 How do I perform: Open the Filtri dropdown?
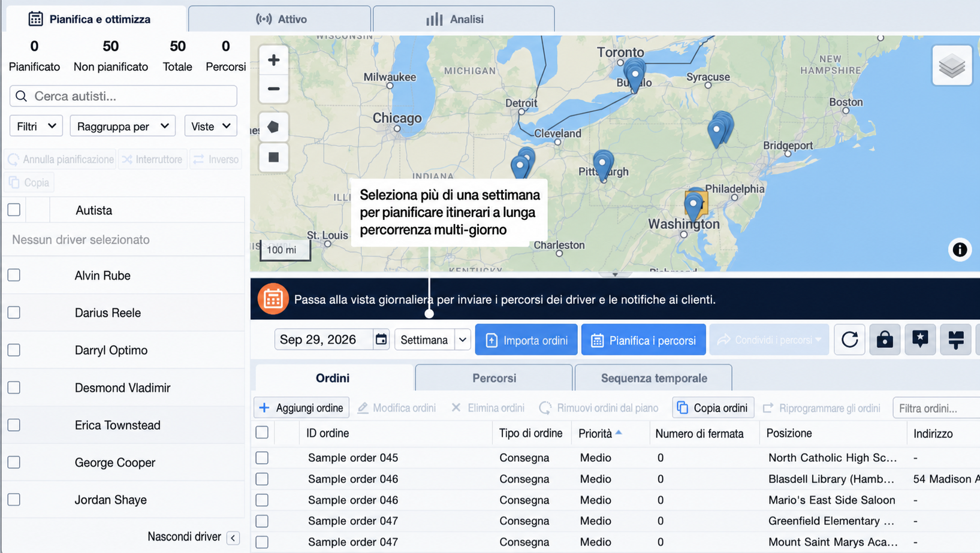[x=36, y=126]
